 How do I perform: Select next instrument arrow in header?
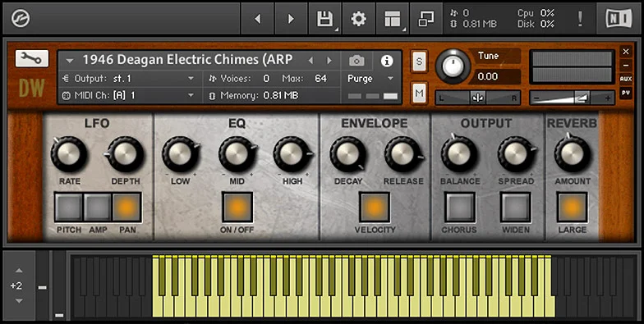tap(329, 61)
